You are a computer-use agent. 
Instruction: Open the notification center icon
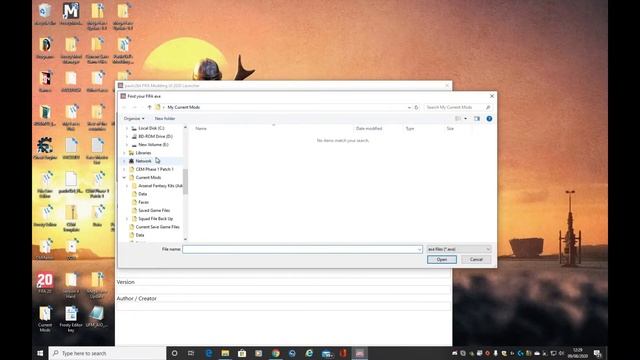pos(597,353)
